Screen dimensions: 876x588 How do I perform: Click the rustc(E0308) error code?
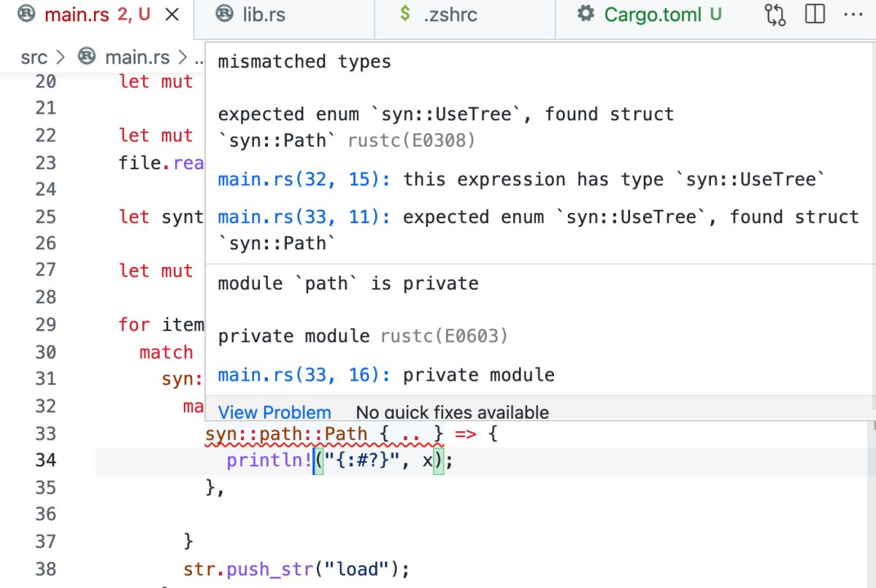tap(412, 140)
